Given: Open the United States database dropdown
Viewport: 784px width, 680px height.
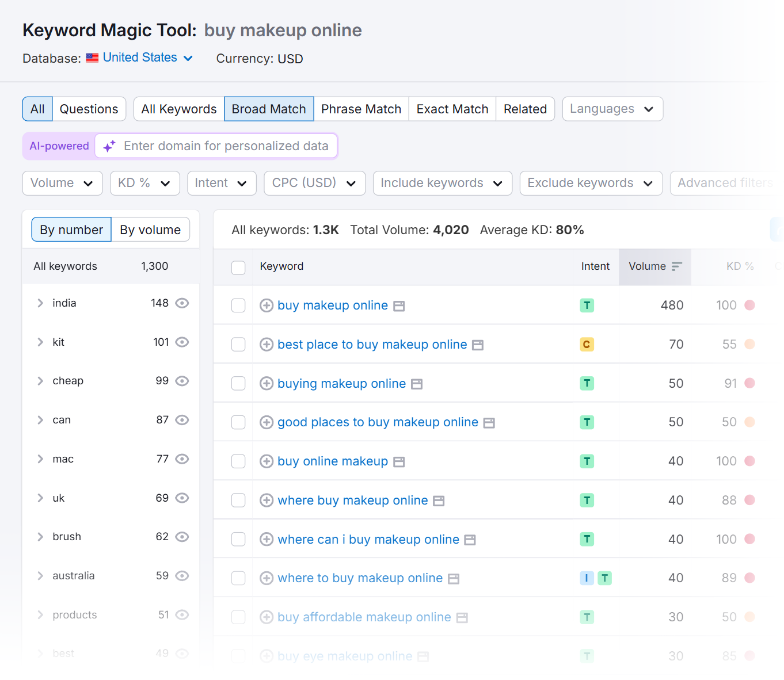Looking at the screenshot, I should 147,58.
